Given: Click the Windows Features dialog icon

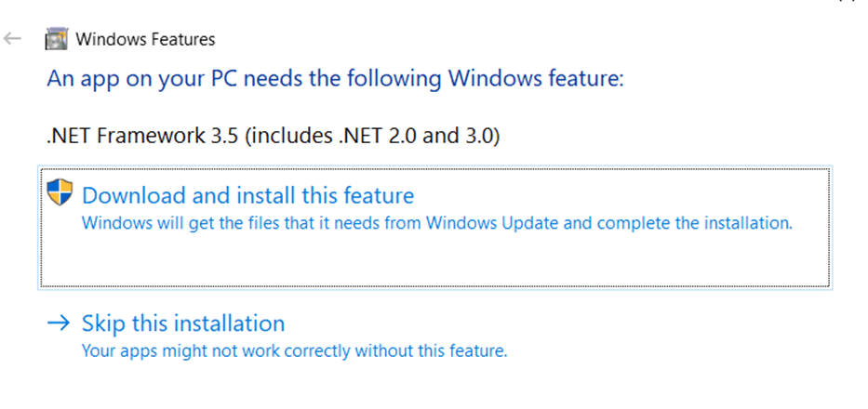Looking at the screenshot, I should [x=56, y=39].
